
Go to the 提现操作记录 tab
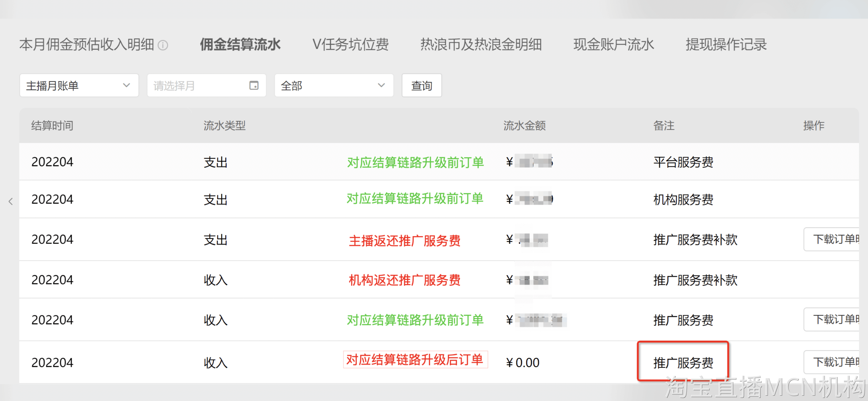coord(726,45)
